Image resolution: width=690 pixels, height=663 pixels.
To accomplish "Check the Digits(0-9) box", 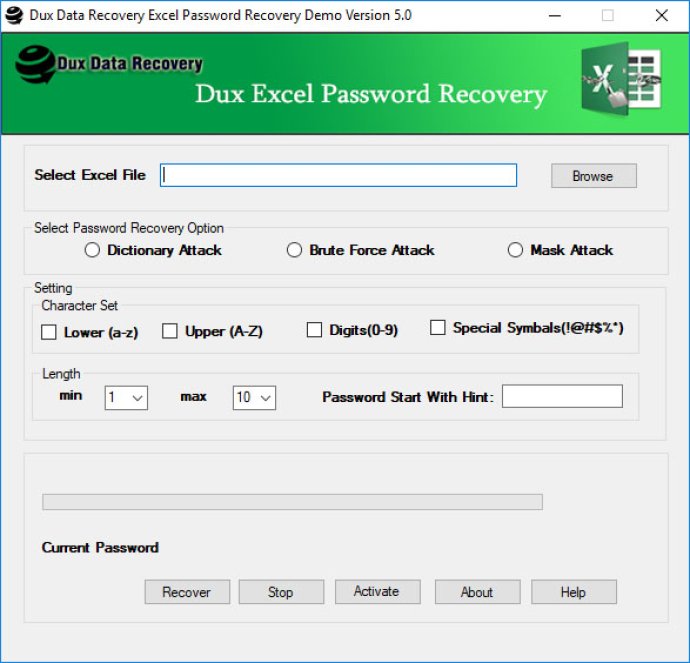I will (314, 330).
